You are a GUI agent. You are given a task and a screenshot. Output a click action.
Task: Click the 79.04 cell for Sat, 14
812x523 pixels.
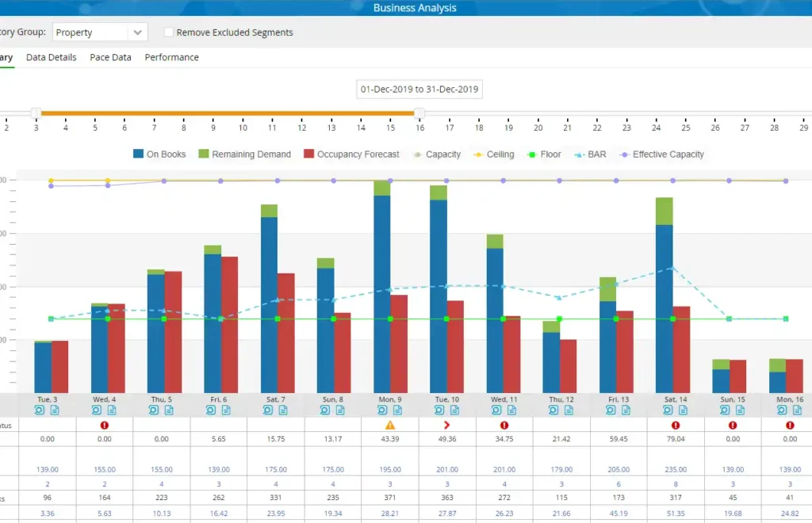click(x=676, y=439)
